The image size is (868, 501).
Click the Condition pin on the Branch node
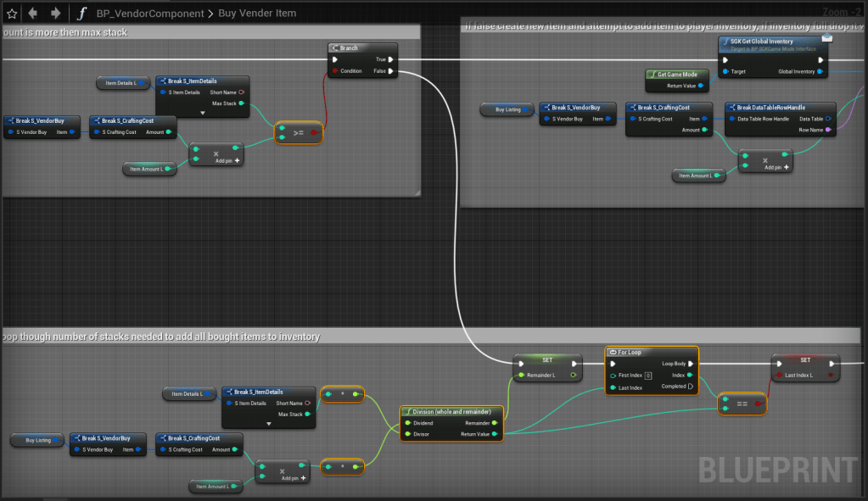point(336,71)
